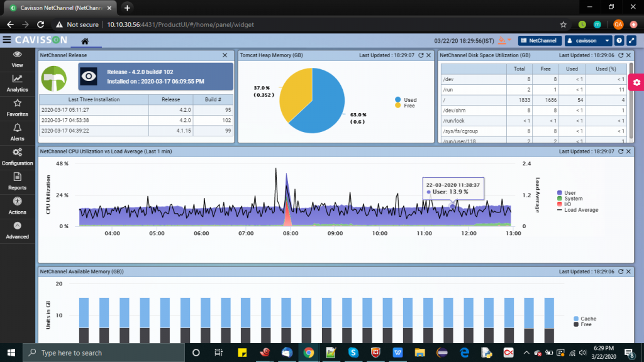Image resolution: width=644 pixels, height=362 pixels.
Task: Open Configuration in the sidebar
Action: tap(17, 157)
